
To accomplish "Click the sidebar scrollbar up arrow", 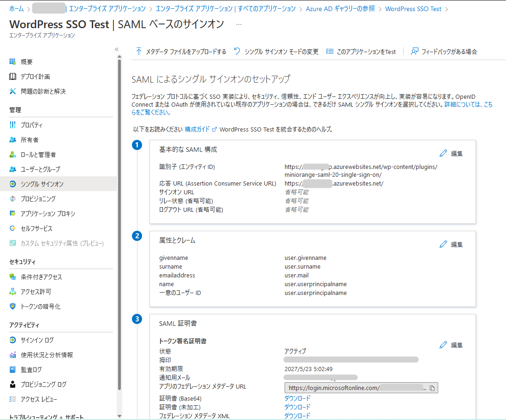I will [x=119, y=56].
